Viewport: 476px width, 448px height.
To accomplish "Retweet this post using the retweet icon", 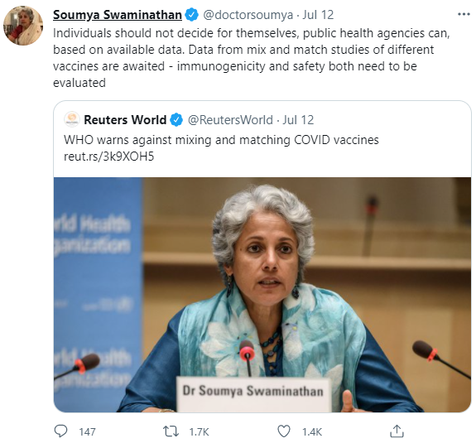I will (x=171, y=431).
